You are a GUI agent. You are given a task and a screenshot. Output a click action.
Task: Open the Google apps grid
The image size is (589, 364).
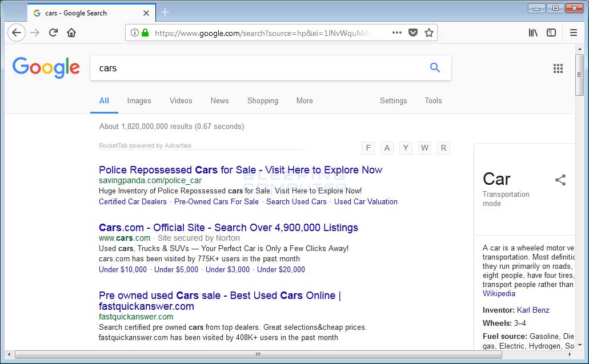(x=558, y=68)
